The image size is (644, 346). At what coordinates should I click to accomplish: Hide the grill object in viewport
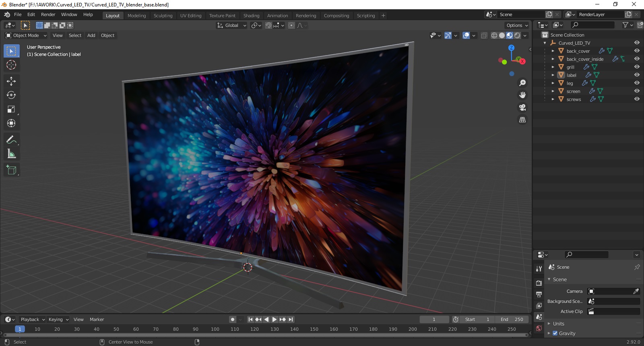[x=637, y=67]
